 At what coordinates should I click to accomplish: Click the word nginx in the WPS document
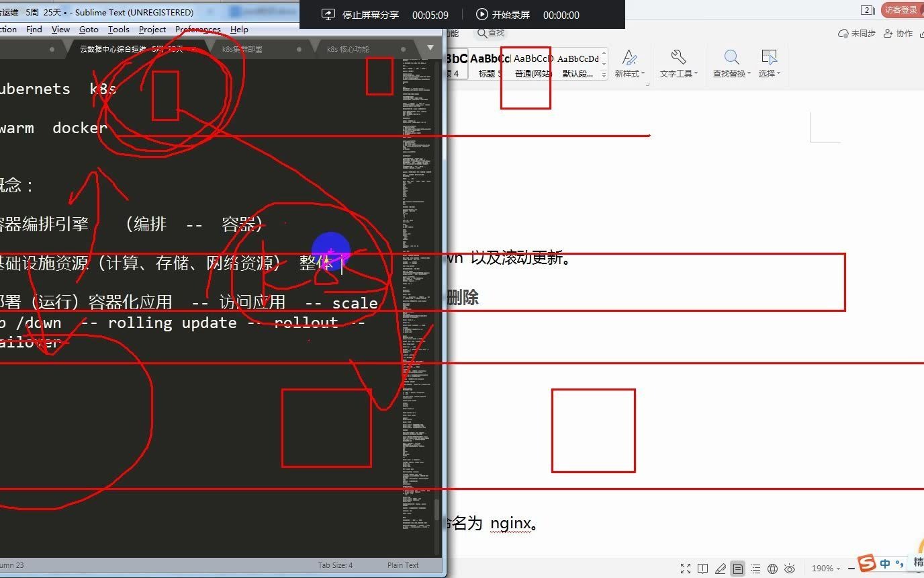pos(510,524)
